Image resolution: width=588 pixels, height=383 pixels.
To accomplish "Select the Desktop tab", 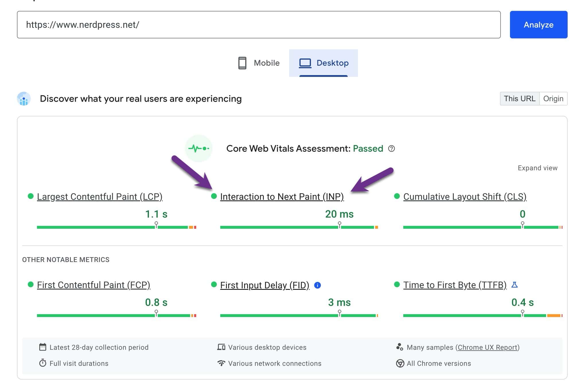I will coord(324,63).
